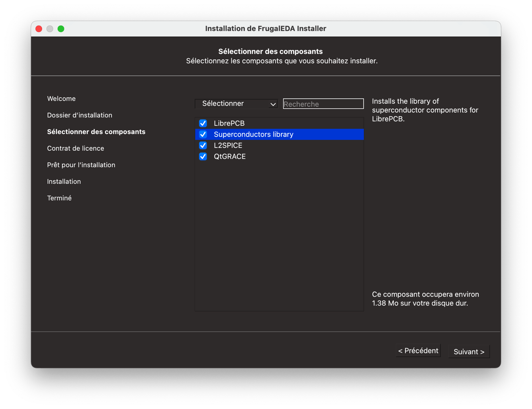
Task: Click the Sélectionner dropdown chevron arrow
Action: (x=273, y=104)
